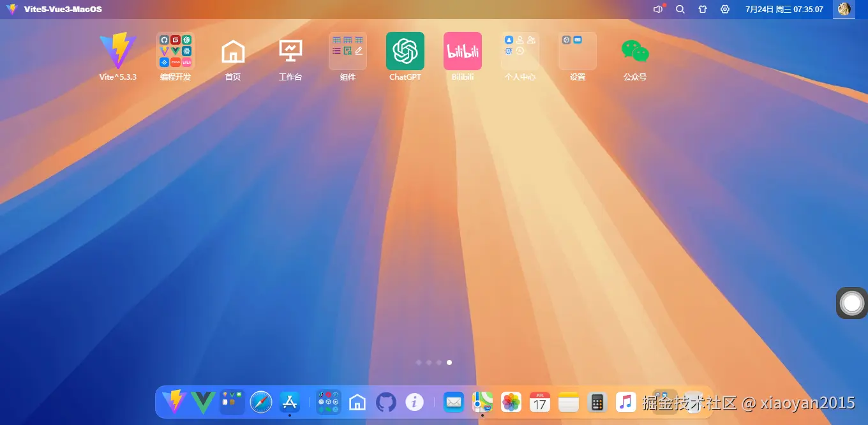Launch Bilibili app on the desktop
The image size is (868, 425).
click(x=462, y=51)
